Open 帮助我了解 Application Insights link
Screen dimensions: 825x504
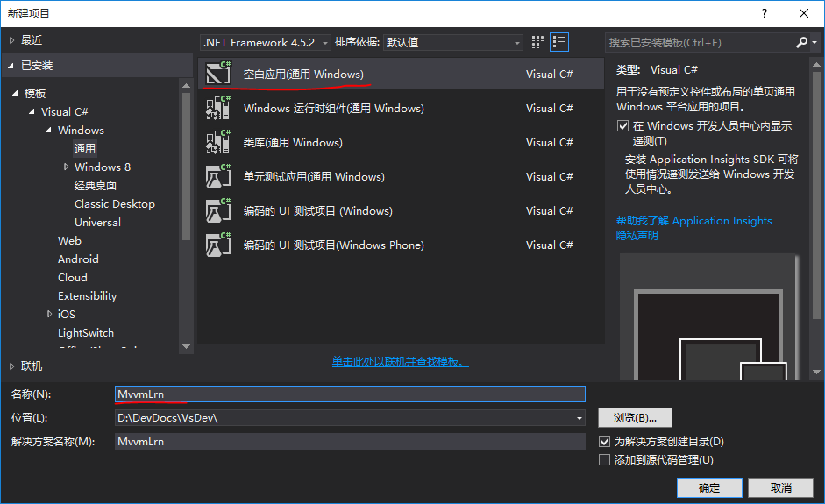694,220
